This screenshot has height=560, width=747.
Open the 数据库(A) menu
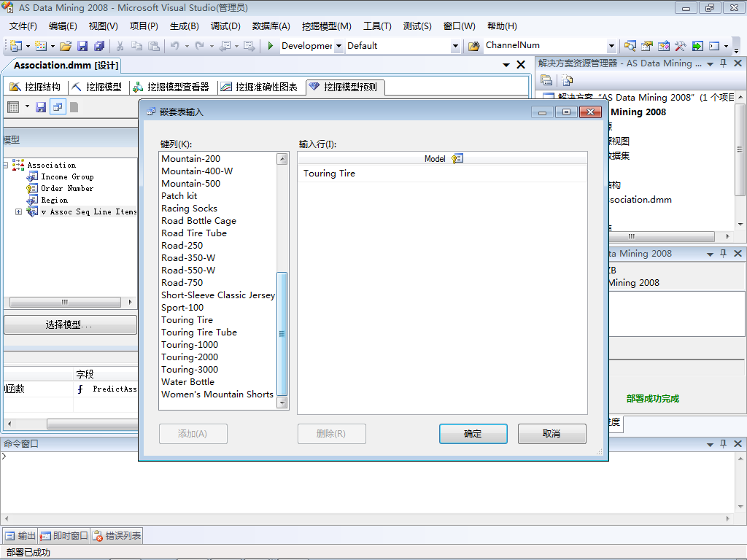click(271, 26)
